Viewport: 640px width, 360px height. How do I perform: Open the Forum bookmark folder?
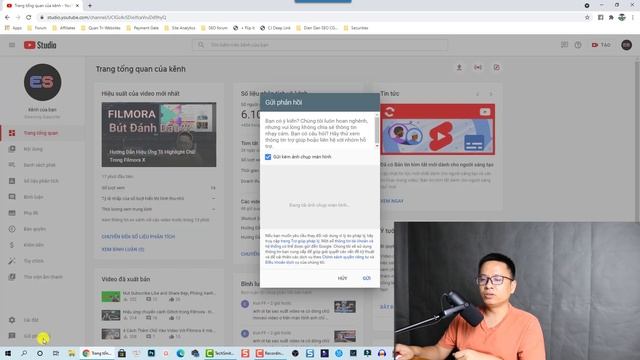click(x=37, y=28)
